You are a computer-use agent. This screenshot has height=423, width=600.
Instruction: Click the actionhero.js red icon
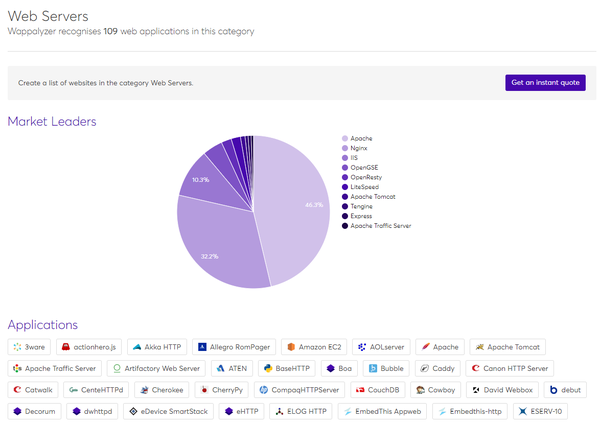(x=66, y=347)
